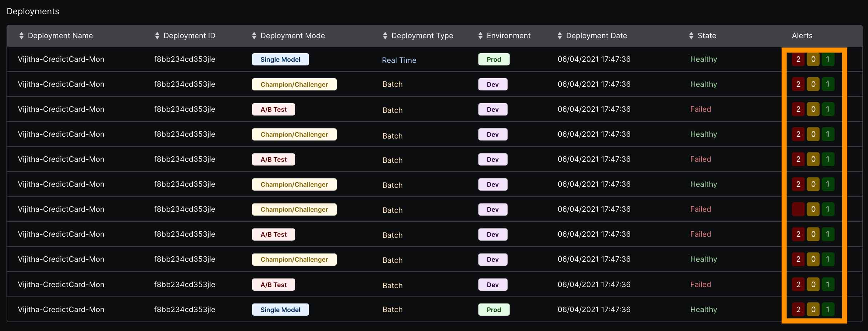This screenshot has height=331, width=868.
Task: Sort table ascending by Deployment Name
Action: pyautogui.click(x=60, y=36)
